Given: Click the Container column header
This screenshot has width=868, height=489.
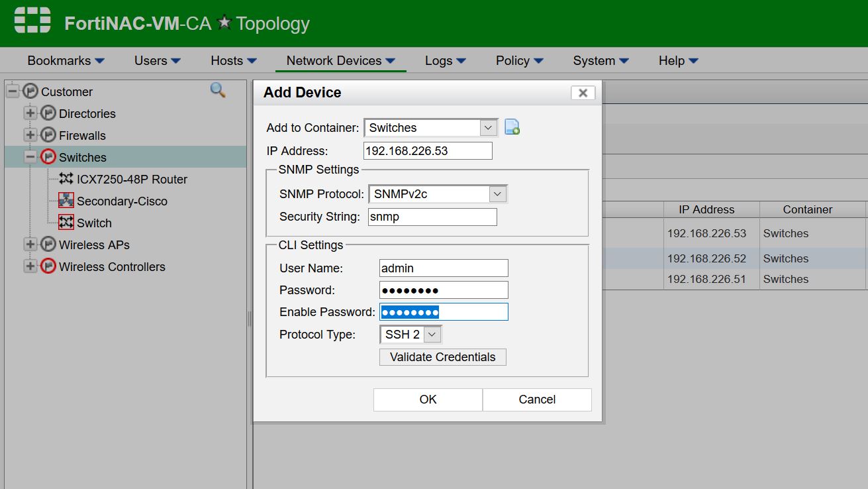Looking at the screenshot, I should point(808,209).
